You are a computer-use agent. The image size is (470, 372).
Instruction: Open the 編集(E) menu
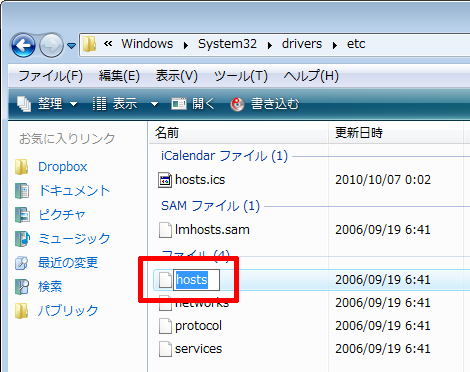pos(119,76)
